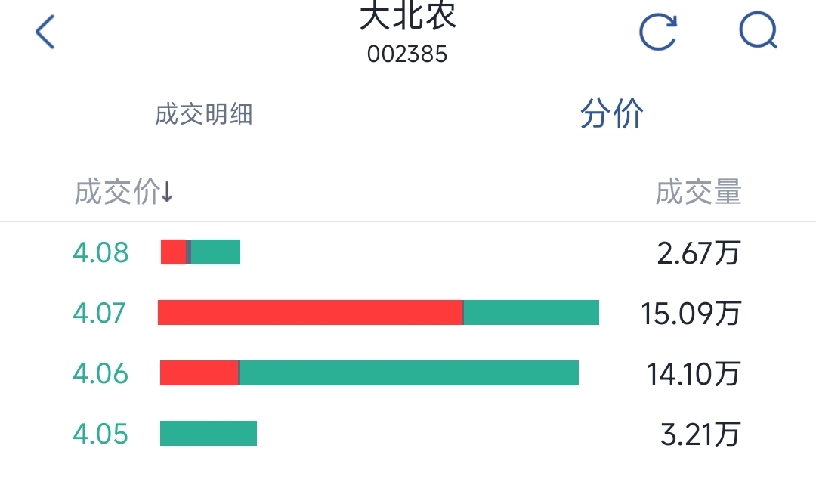Click red buy portion of 4.07 bar
The image size is (816, 504).
[311, 312]
